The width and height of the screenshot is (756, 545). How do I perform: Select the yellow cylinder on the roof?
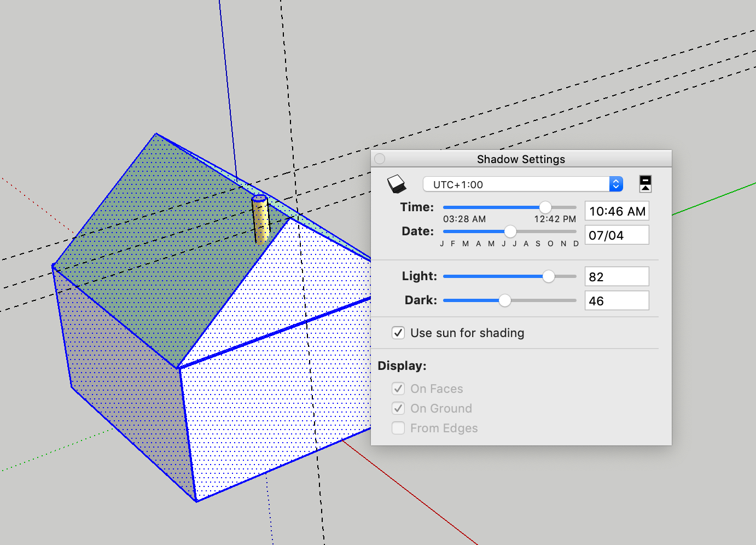(261, 219)
